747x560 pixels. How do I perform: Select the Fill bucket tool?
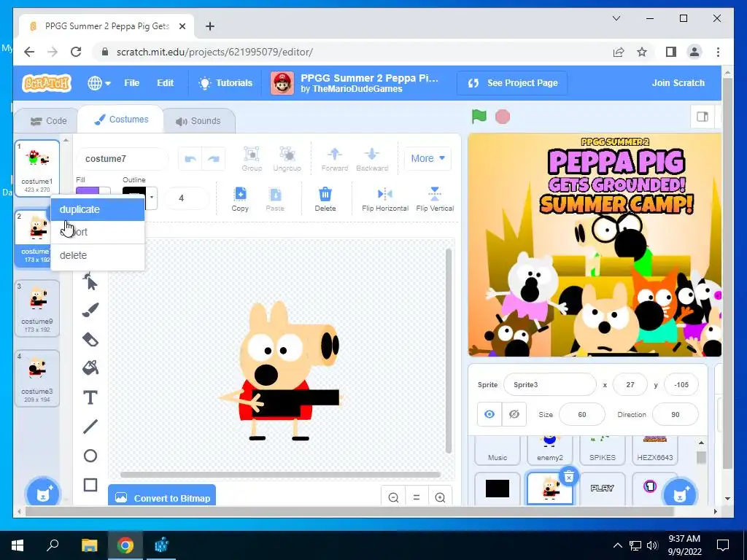pyautogui.click(x=90, y=367)
